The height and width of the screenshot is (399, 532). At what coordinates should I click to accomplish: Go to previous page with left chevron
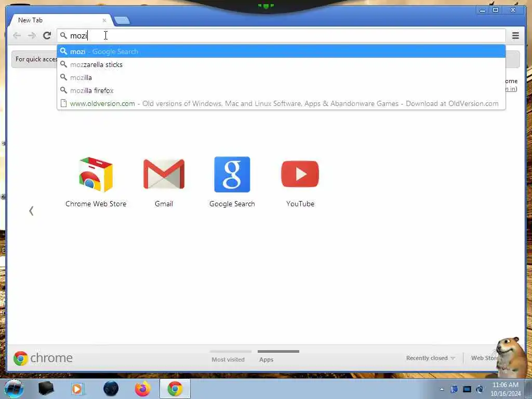pyautogui.click(x=31, y=211)
